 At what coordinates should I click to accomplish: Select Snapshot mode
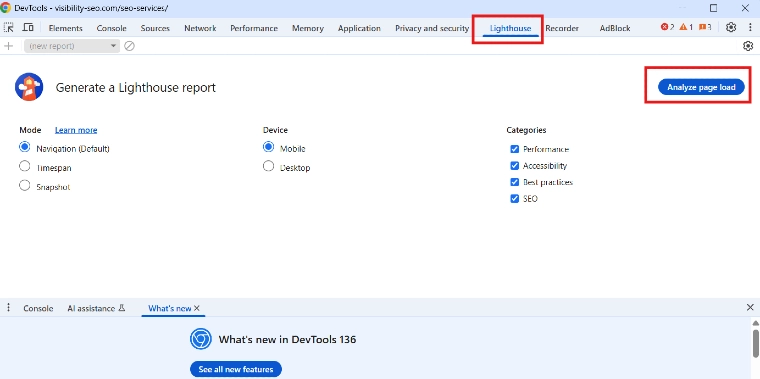pyautogui.click(x=24, y=186)
